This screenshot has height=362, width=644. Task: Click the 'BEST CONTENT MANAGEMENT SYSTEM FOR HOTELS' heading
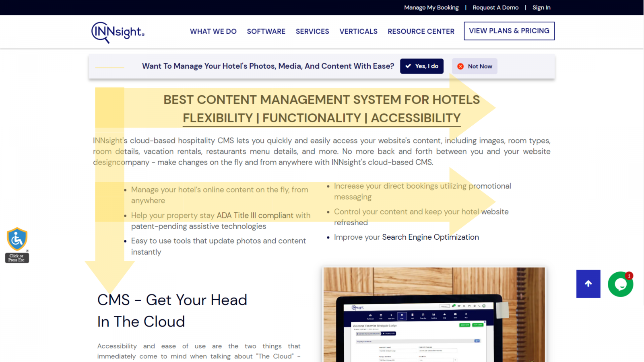(322, 100)
